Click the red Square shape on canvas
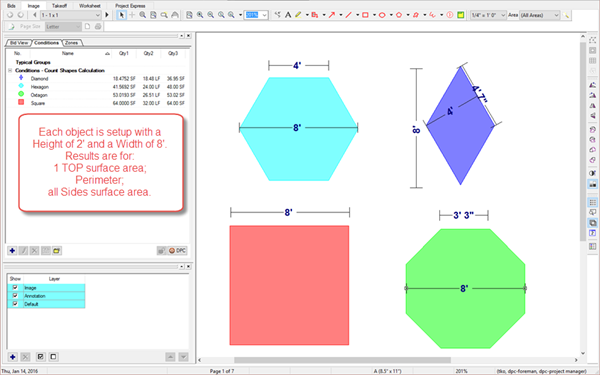600x375 pixels. 289,285
